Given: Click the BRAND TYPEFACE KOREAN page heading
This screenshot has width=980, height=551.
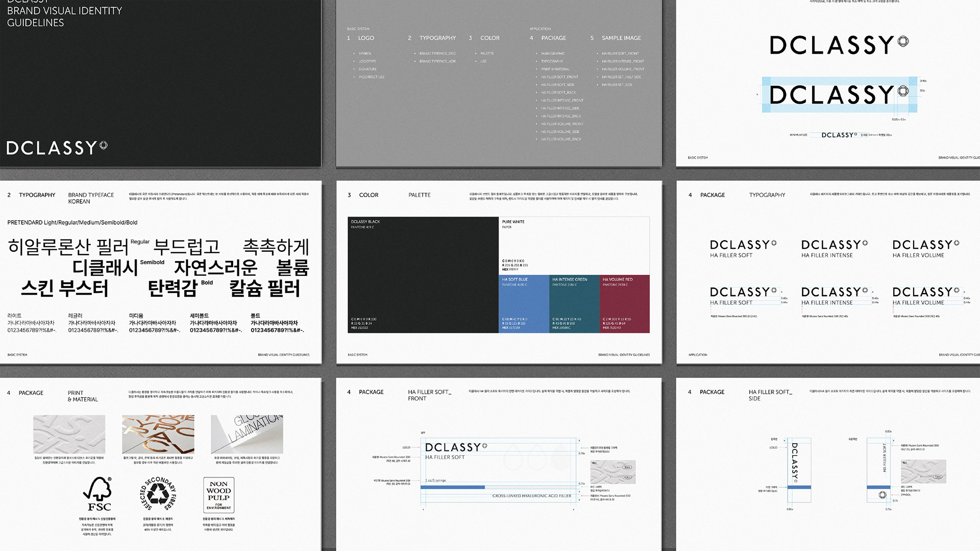Looking at the screenshot, I should pos(91,198).
